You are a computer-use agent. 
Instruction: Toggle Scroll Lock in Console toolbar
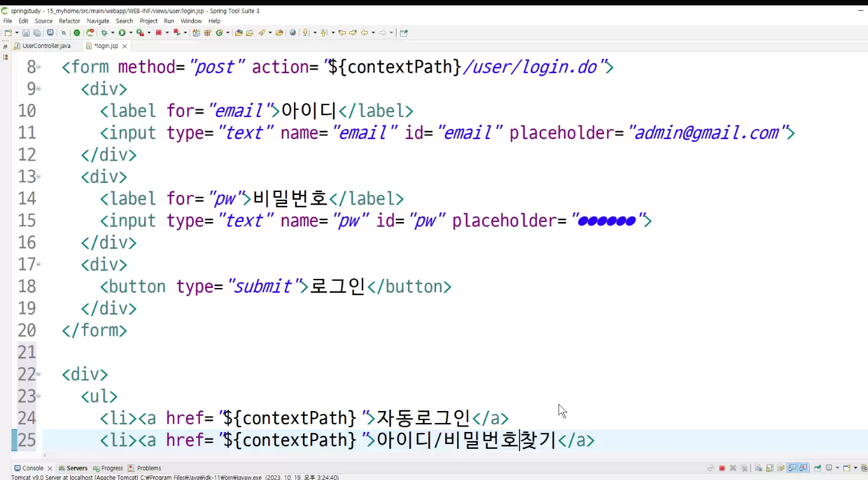point(770,468)
